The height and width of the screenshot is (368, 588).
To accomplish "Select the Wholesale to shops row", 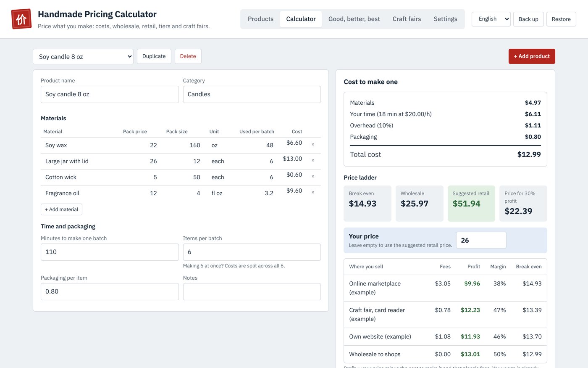I will coord(445,355).
